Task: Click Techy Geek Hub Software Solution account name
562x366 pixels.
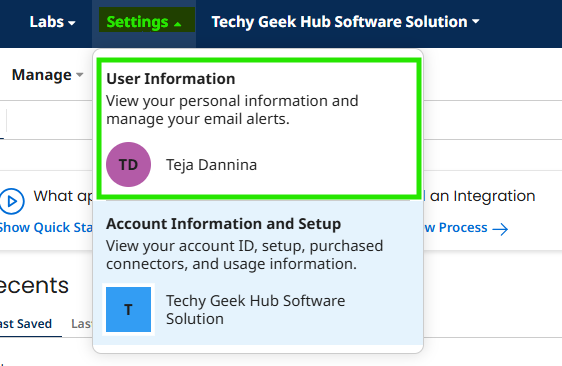Action: click(x=255, y=309)
